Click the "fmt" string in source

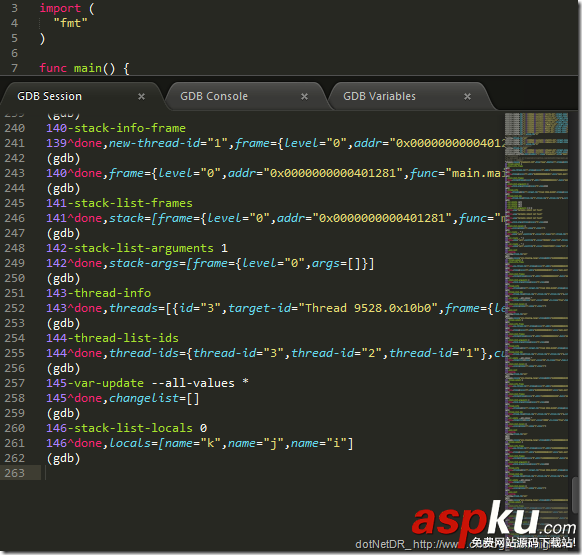tap(70, 23)
